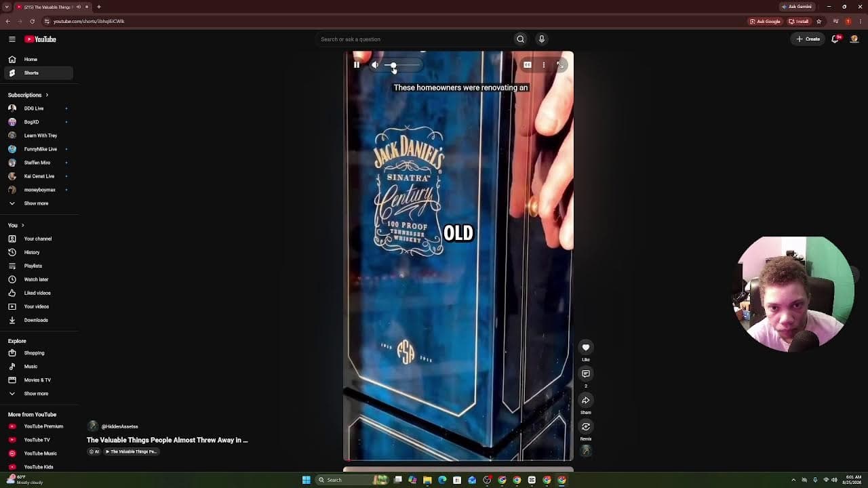868x488 pixels.
Task: Open DDG Live subscription channel
Action: [x=39, y=108]
